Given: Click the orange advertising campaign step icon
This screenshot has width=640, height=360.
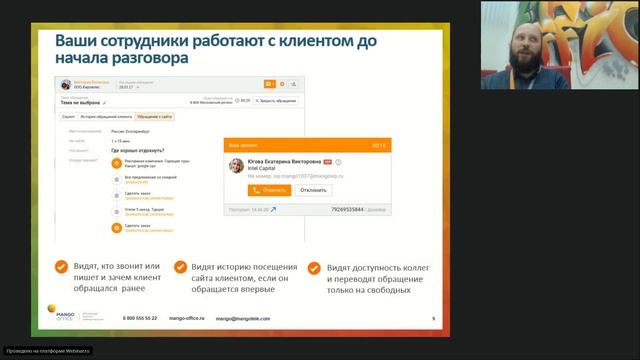Looking at the screenshot, I should (x=116, y=163).
